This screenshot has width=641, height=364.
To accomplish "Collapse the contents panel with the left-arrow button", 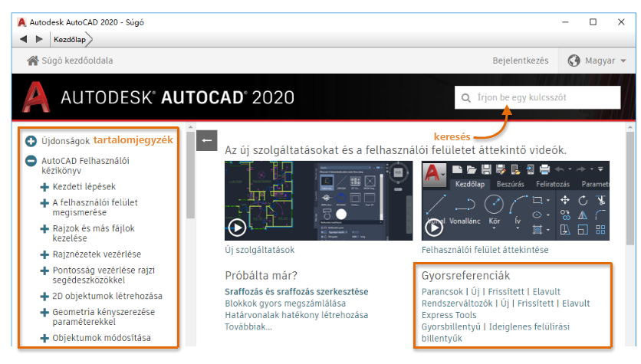I will coord(207,140).
